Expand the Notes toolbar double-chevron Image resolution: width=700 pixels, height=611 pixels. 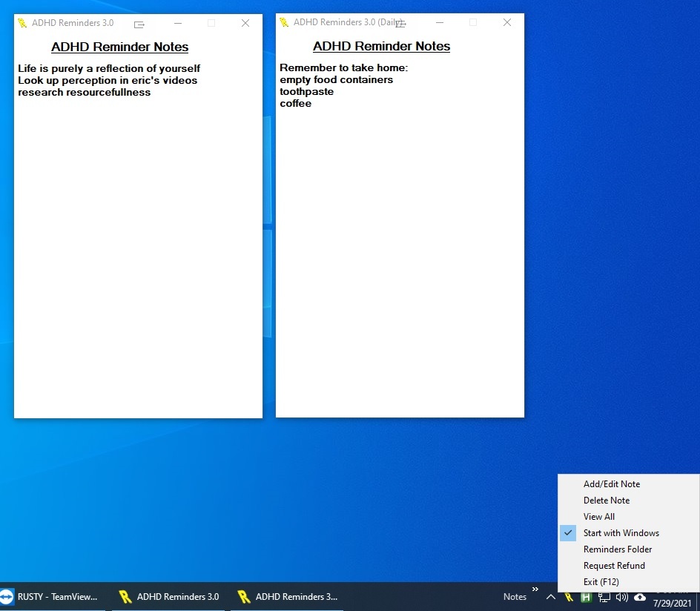[535, 589]
